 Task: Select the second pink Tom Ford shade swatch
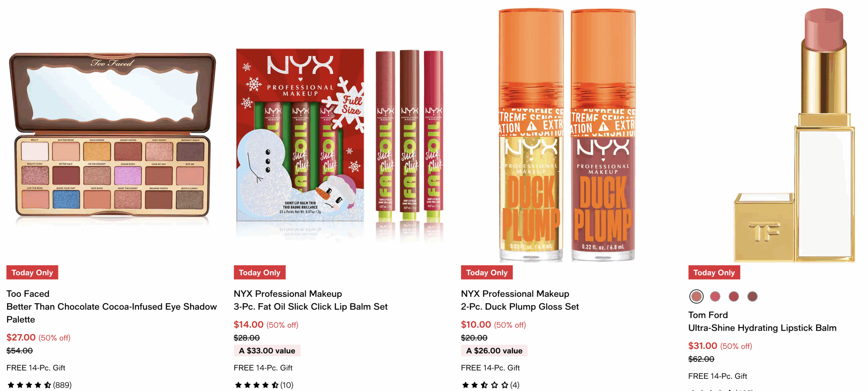714,296
